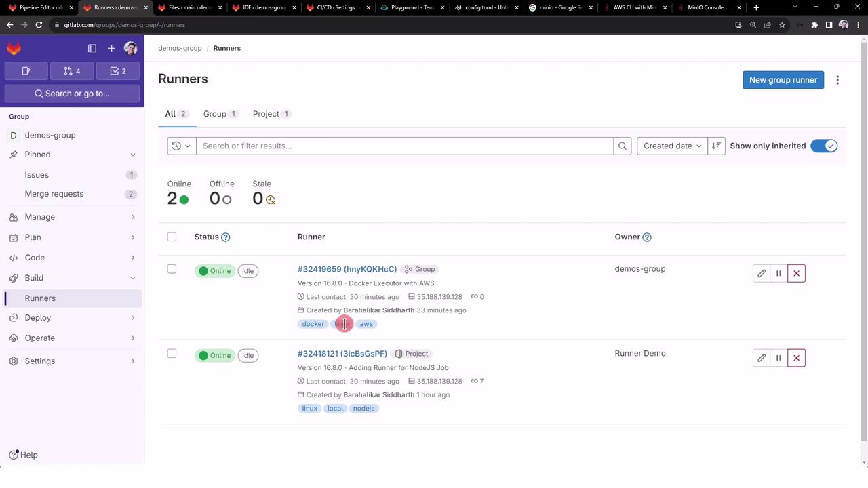868x488 pixels.
Task: Click Status column help icon
Action: (x=226, y=237)
